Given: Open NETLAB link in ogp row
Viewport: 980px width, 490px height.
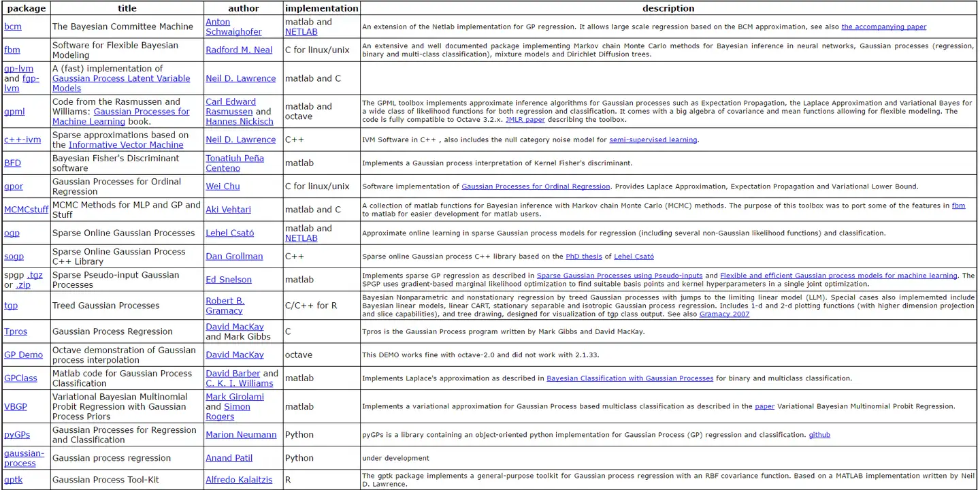Looking at the screenshot, I should coord(301,238).
